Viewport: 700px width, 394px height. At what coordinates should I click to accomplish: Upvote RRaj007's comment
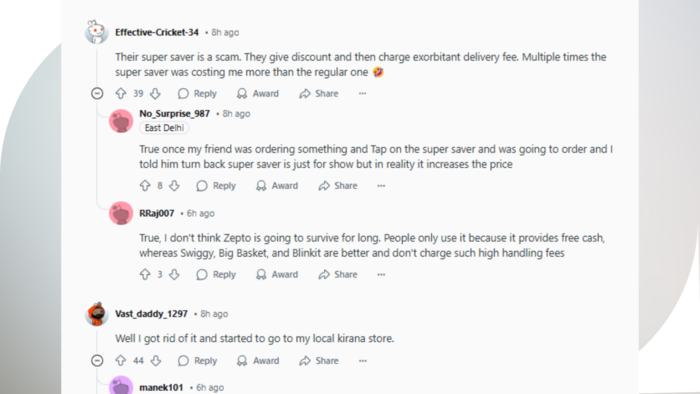pos(145,274)
